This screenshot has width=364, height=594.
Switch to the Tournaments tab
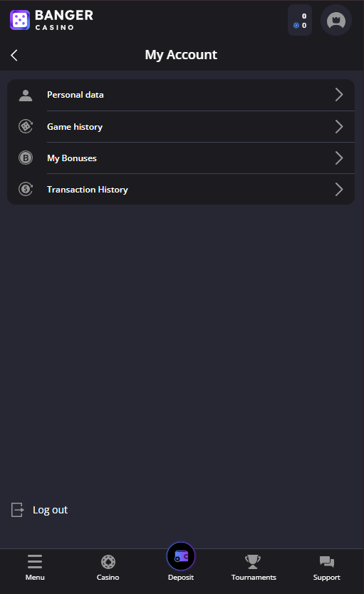254,568
